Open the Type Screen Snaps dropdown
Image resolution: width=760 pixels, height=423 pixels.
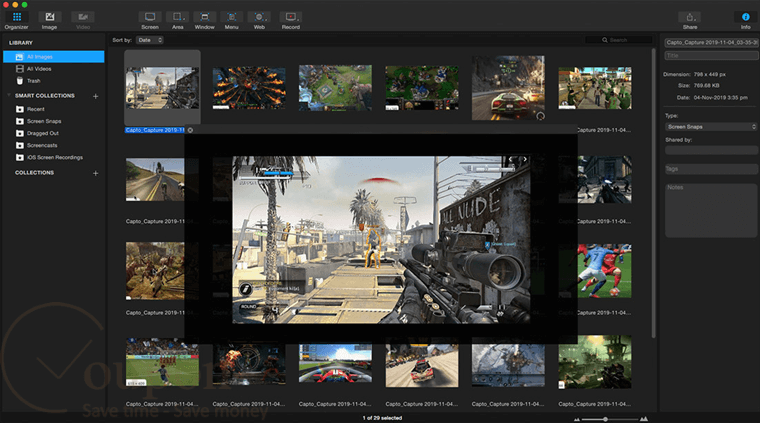click(711, 126)
